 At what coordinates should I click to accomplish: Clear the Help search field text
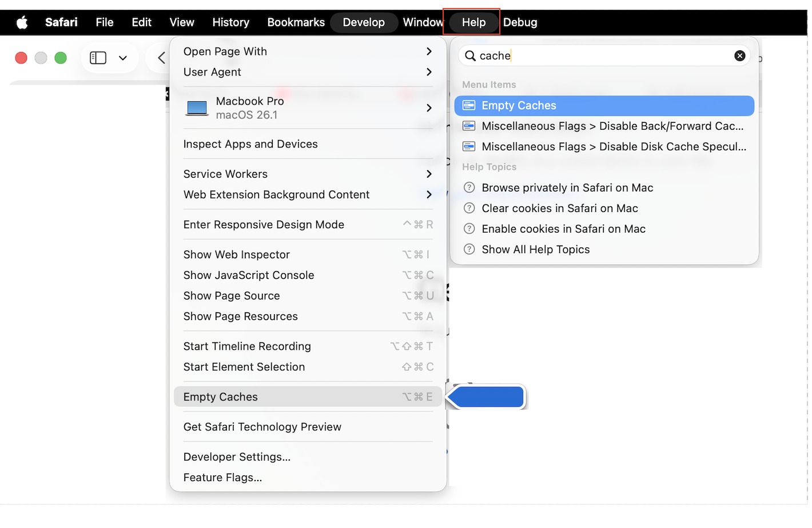739,55
